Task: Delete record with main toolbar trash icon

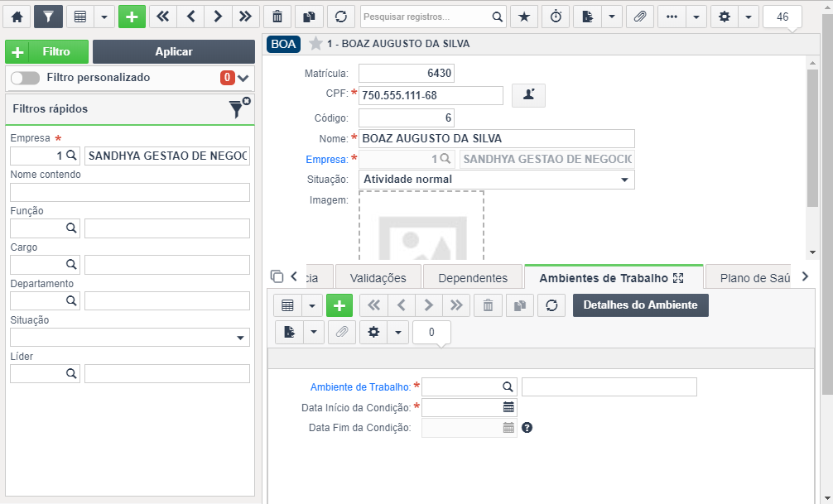Action: [277, 17]
